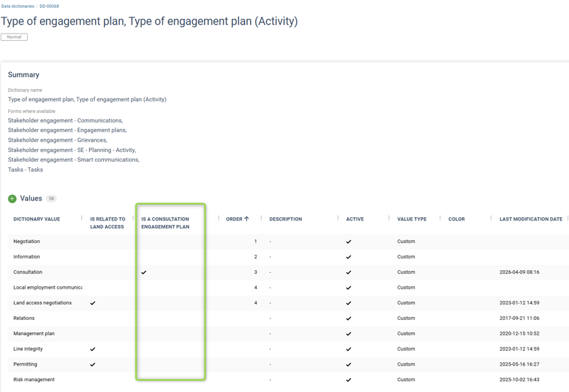The width and height of the screenshot is (569, 392).
Task: Click Line integrity land access checkmark
Action: (x=92, y=349)
